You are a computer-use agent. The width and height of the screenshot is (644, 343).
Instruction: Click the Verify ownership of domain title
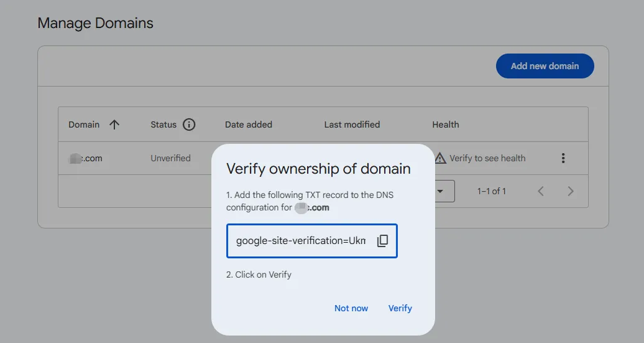click(318, 169)
